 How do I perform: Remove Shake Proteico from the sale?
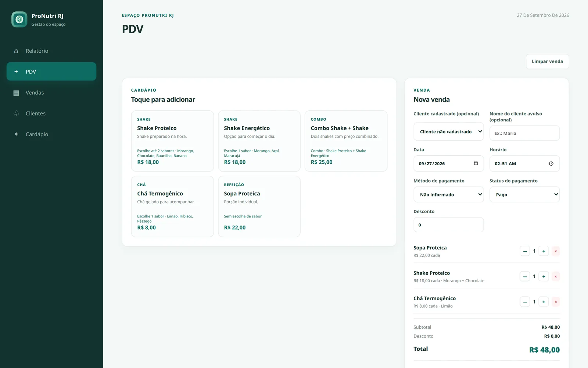(x=556, y=276)
